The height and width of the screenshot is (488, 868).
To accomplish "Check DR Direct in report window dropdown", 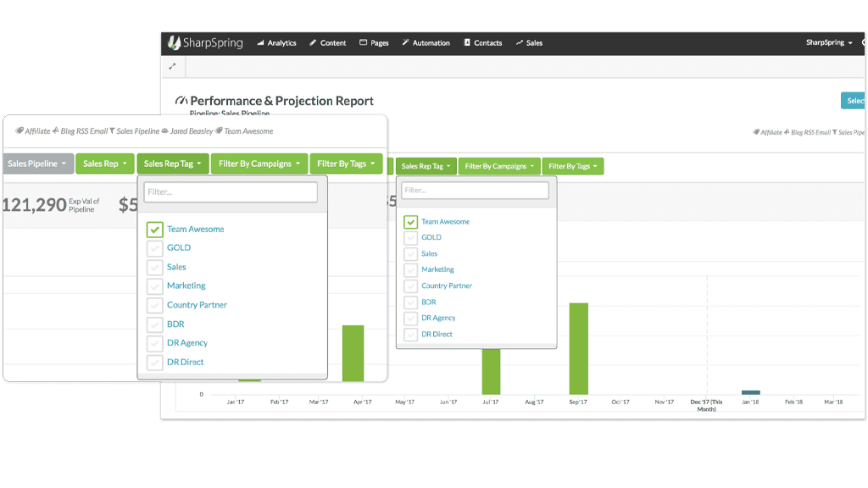I will coord(411,334).
